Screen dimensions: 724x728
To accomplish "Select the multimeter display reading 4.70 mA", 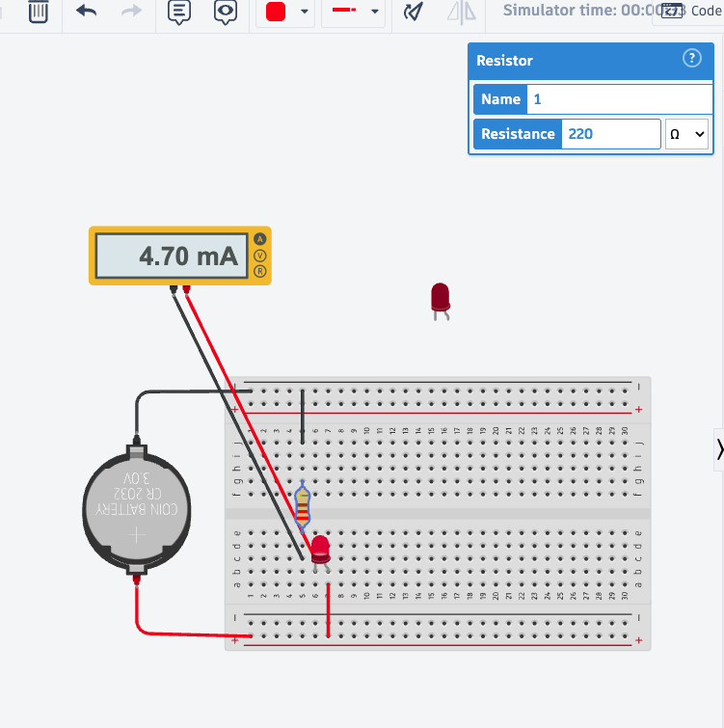I will (172, 256).
